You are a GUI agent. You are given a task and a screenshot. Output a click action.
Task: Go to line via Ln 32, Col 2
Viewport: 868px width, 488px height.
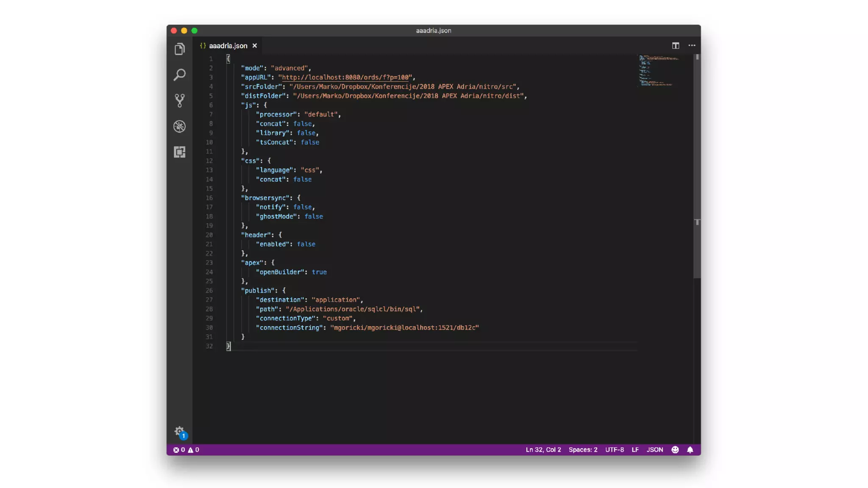pos(543,449)
